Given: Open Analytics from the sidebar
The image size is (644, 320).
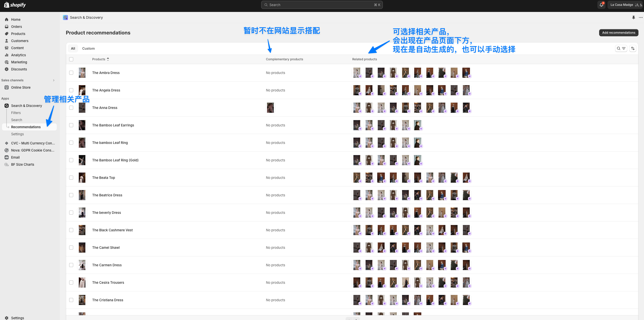Looking at the screenshot, I should pos(18,55).
